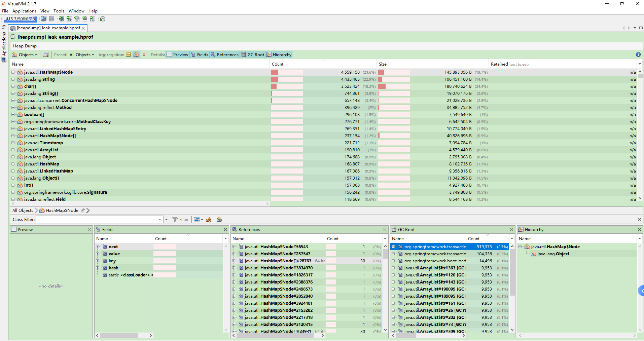This screenshot has height=341, width=644.
Task: Open the Class Filter history dropdown arrow
Action: (x=160, y=219)
